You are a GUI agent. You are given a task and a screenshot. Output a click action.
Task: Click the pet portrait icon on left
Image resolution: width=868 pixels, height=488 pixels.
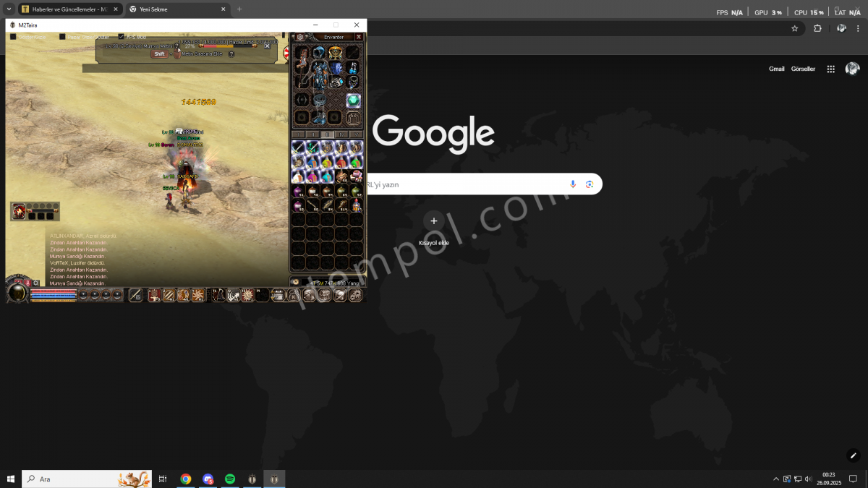click(20, 211)
